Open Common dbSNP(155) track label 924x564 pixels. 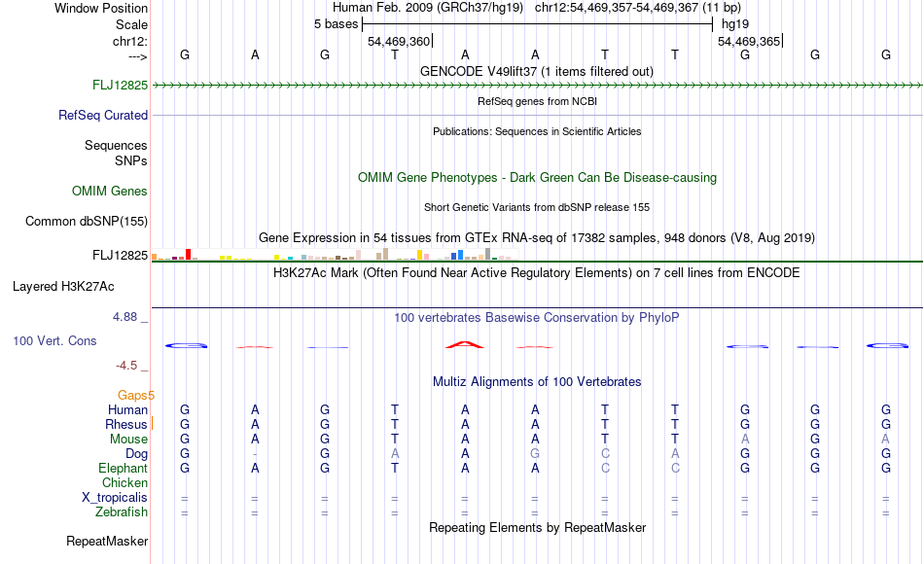point(86,221)
